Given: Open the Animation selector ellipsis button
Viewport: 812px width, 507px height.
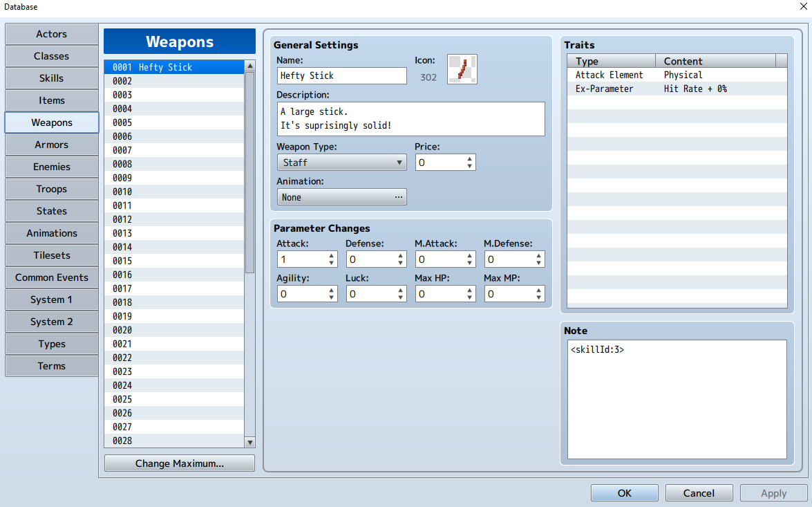Looking at the screenshot, I should (x=398, y=197).
